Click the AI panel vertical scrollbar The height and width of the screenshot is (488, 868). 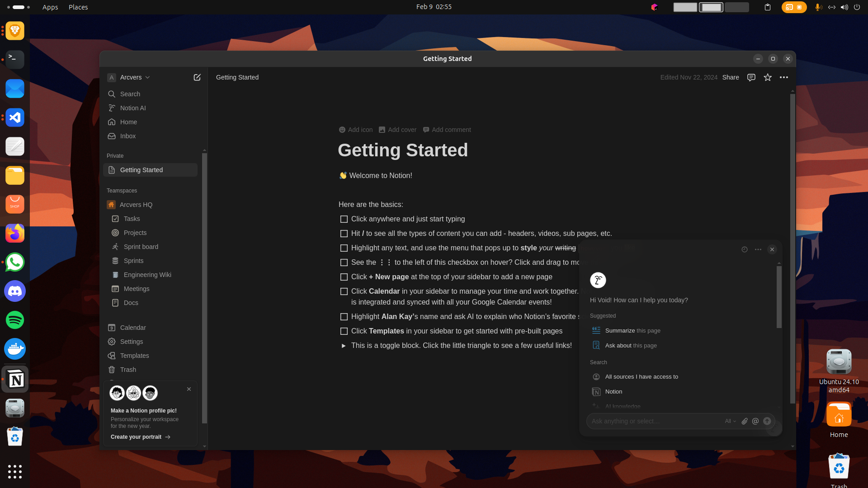[x=779, y=297]
